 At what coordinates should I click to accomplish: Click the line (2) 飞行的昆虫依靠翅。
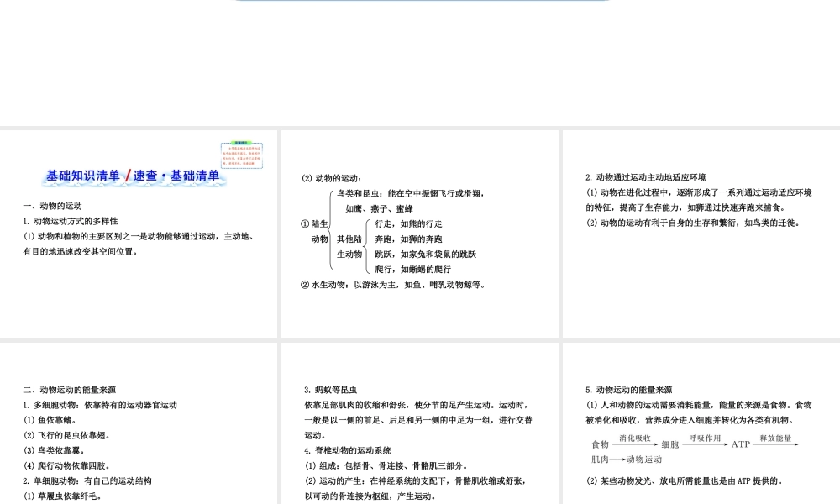(67, 435)
